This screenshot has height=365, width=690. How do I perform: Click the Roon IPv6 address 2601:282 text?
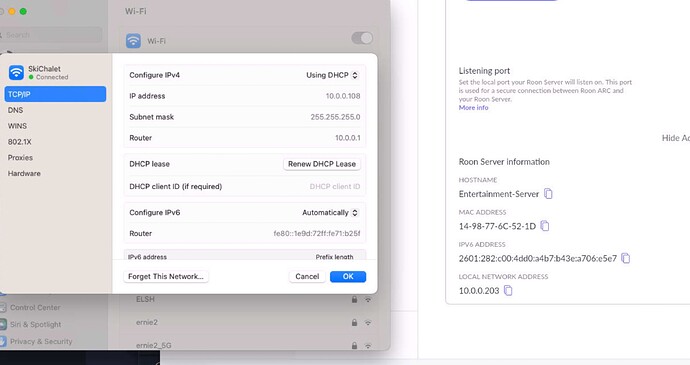(x=538, y=258)
